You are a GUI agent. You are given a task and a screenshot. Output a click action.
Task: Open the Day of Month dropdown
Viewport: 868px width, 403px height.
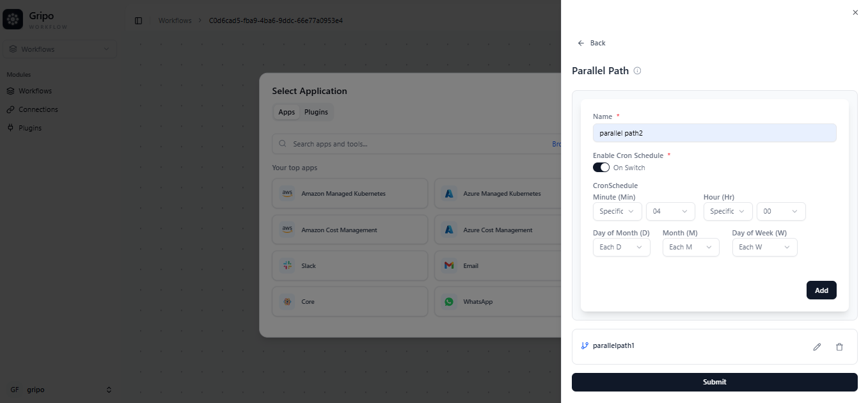(x=621, y=247)
